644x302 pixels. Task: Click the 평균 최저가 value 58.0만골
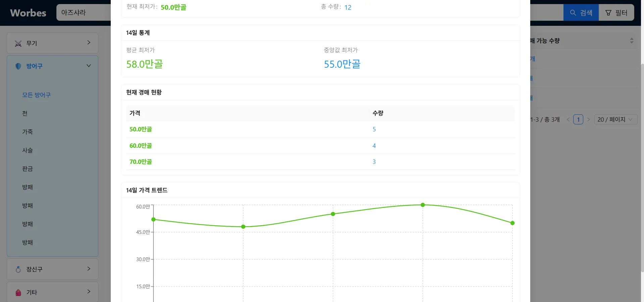(145, 64)
